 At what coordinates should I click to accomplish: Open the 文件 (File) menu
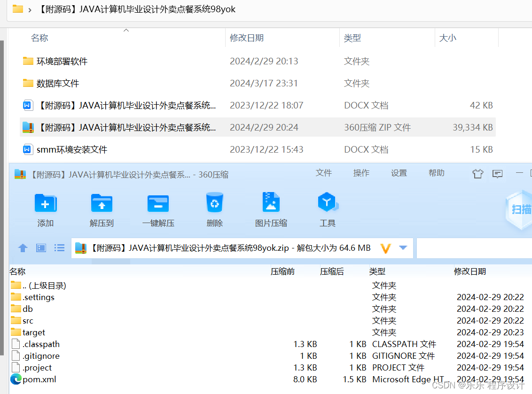[324, 173]
